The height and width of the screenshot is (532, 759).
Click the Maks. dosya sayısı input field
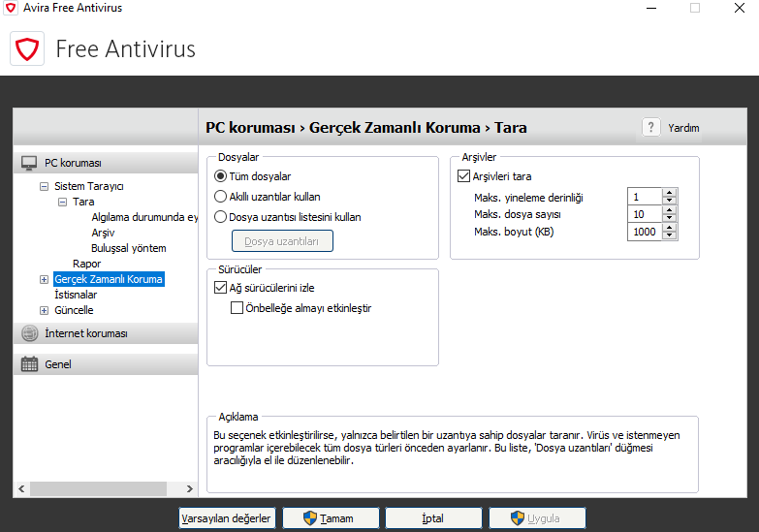(x=646, y=214)
